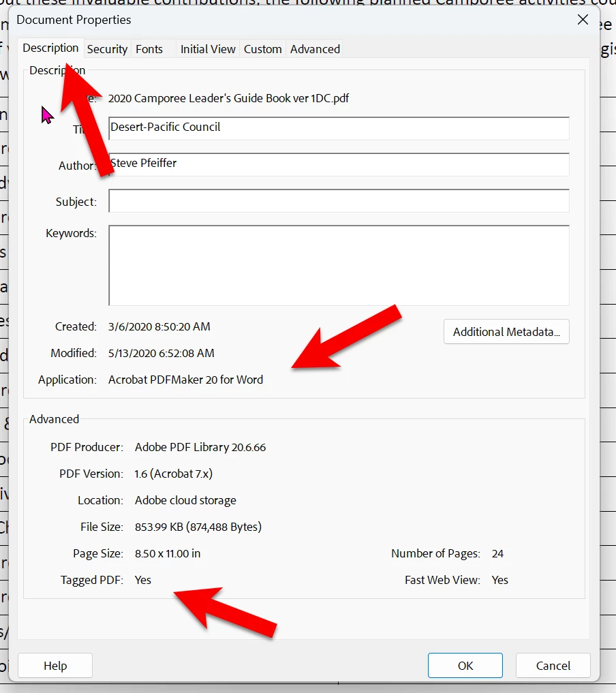Viewport: 616px width, 693px height.
Task: Click the Help button
Action: (55, 666)
